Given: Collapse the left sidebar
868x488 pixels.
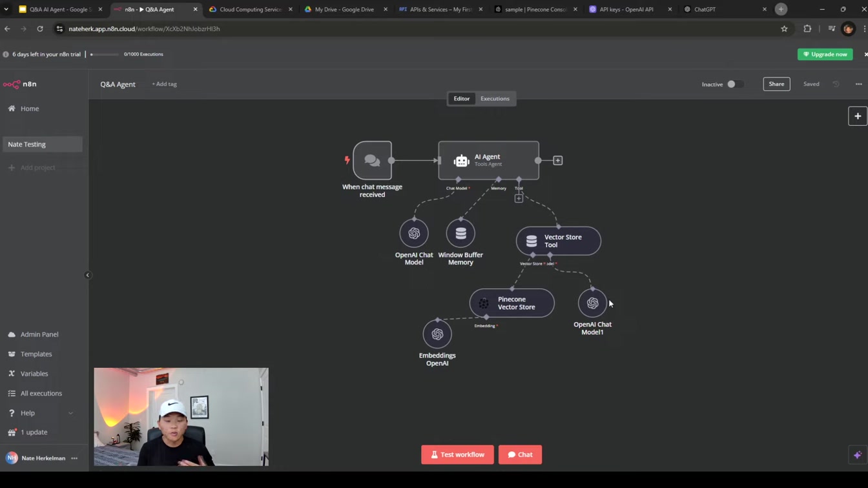Looking at the screenshot, I should tap(88, 275).
